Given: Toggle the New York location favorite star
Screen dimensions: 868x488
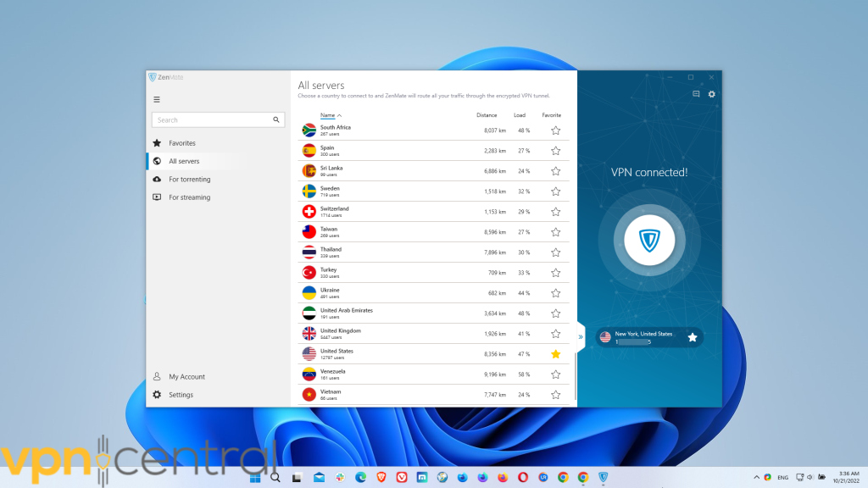Looking at the screenshot, I should (692, 337).
